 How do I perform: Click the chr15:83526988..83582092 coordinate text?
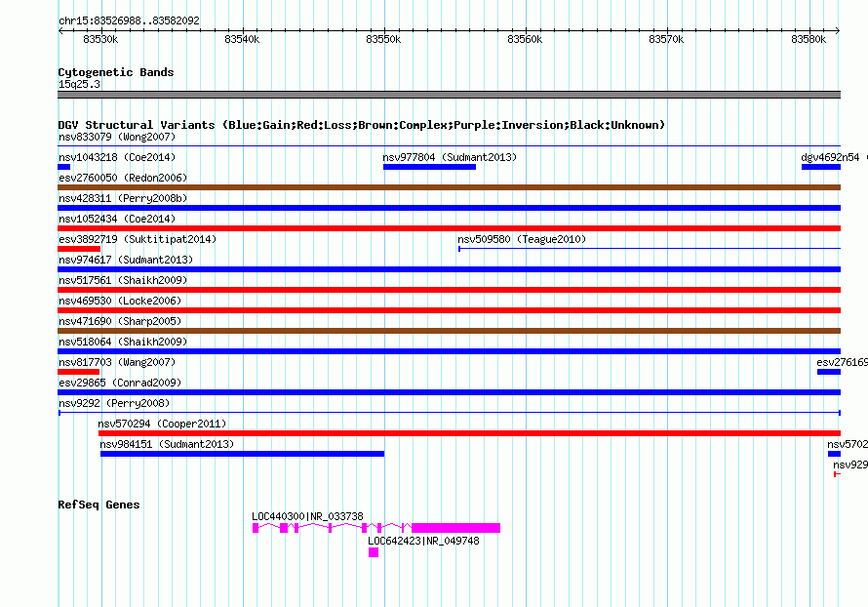pyautogui.click(x=129, y=20)
